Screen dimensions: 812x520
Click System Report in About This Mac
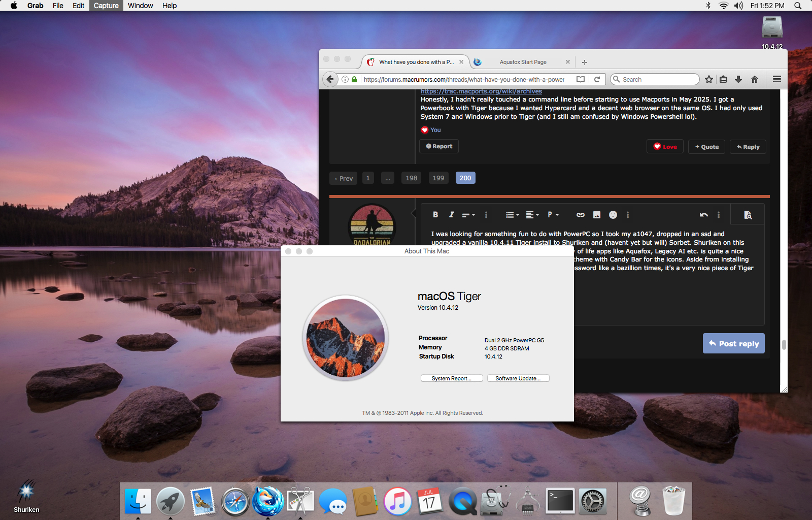click(452, 378)
